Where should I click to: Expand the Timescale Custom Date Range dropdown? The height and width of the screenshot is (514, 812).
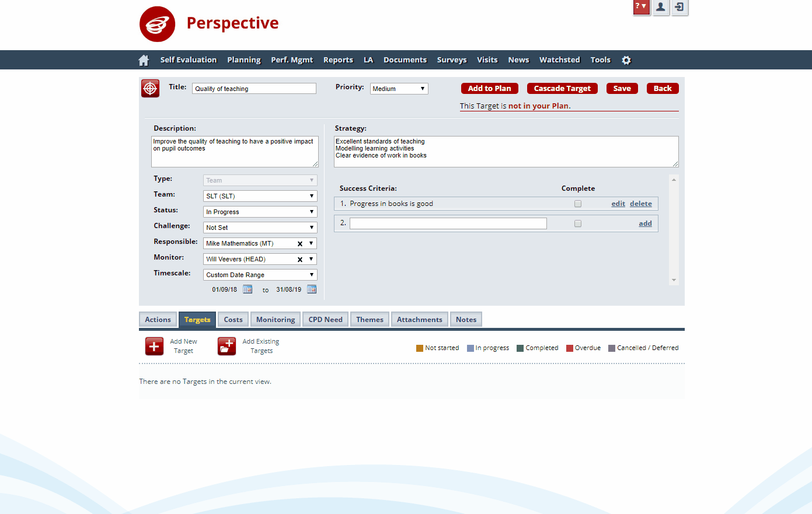pyautogui.click(x=260, y=275)
